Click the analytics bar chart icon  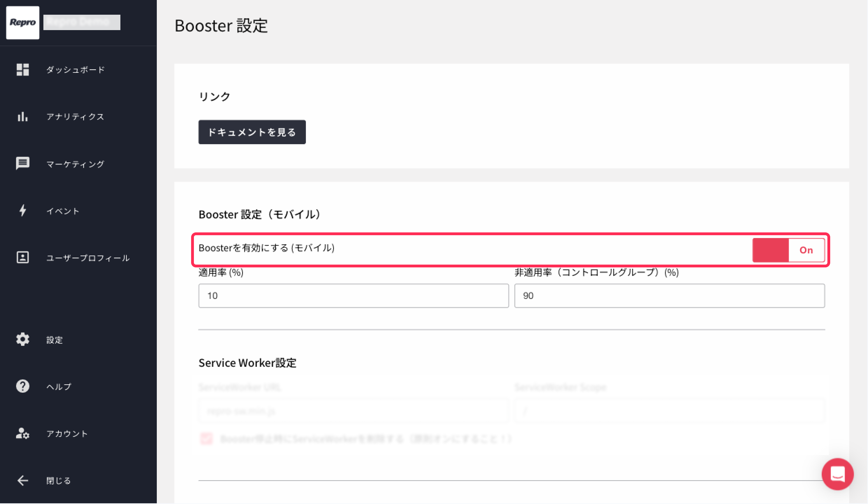tap(23, 117)
